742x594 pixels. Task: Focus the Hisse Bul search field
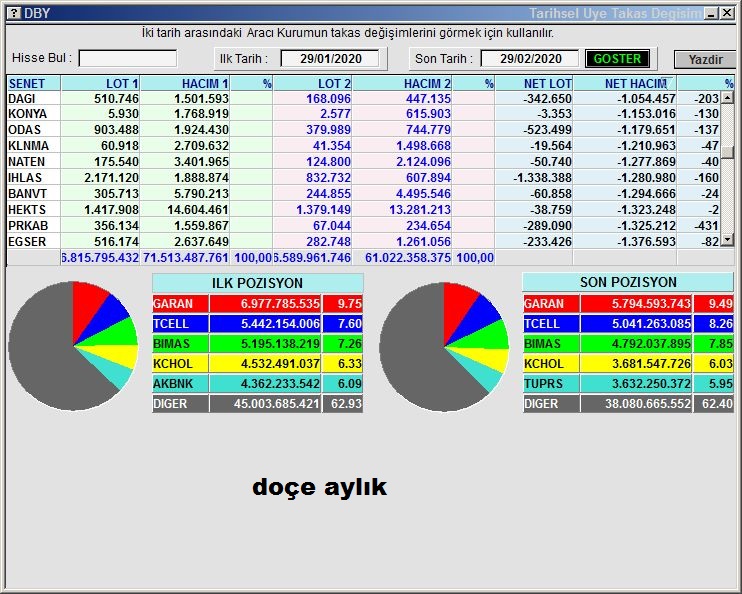tap(128, 59)
